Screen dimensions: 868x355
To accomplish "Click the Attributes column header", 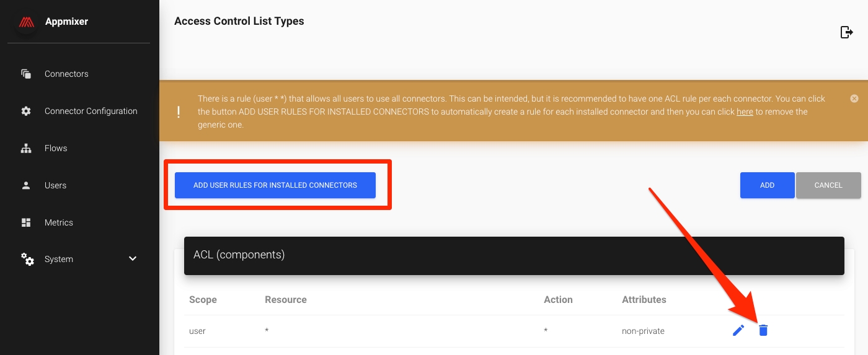I will (x=644, y=300).
